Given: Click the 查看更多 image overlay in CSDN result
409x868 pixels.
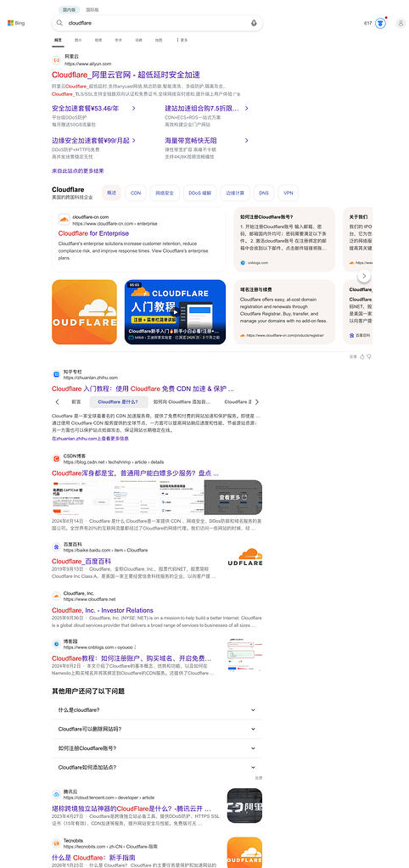Looking at the screenshot, I should click(x=233, y=498).
